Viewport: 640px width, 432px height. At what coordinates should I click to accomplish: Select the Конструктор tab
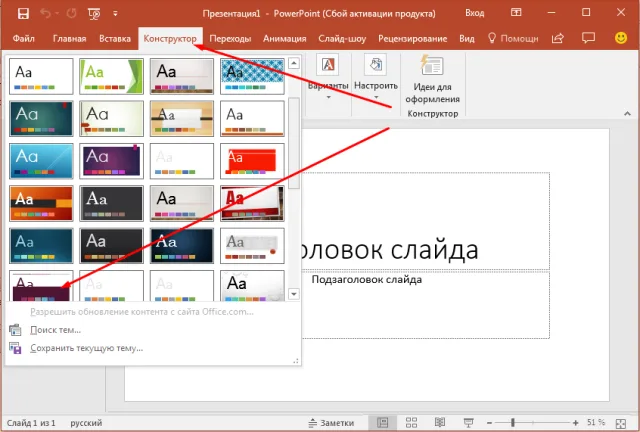170,38
